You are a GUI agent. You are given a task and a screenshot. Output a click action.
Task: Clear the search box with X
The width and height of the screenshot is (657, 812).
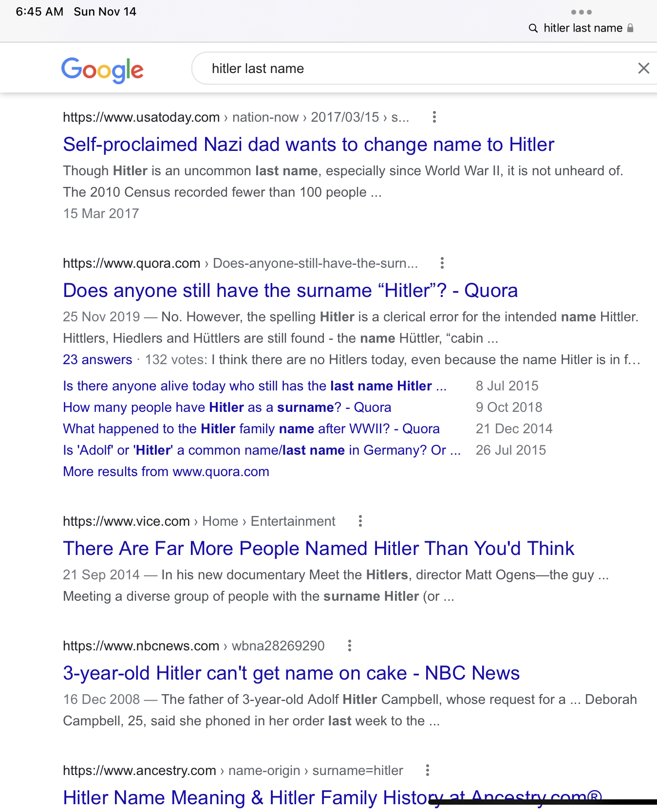click(x=643, y=68)
